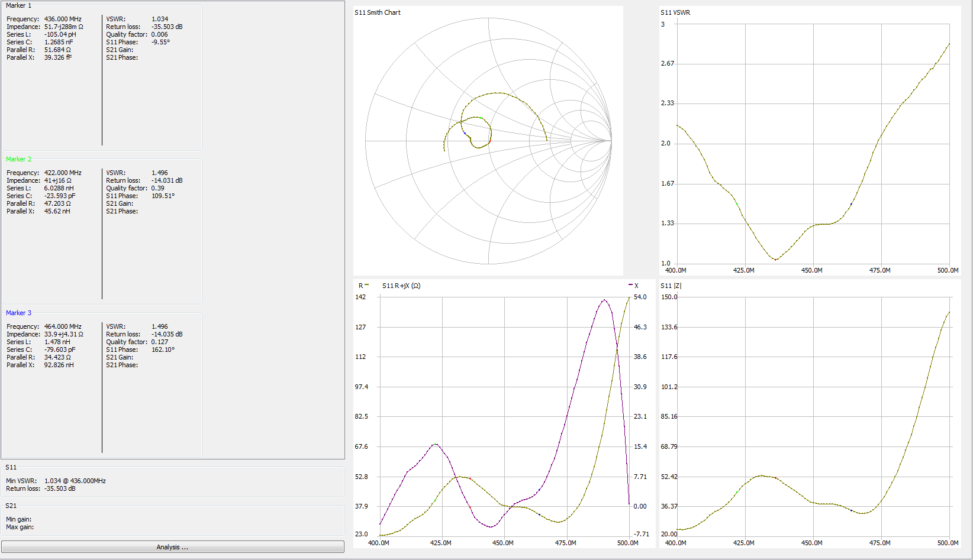Viewport: 973px width, 560px height.
Task: Click the reactance peak near 425 MHz
Action: pos(436,444)
